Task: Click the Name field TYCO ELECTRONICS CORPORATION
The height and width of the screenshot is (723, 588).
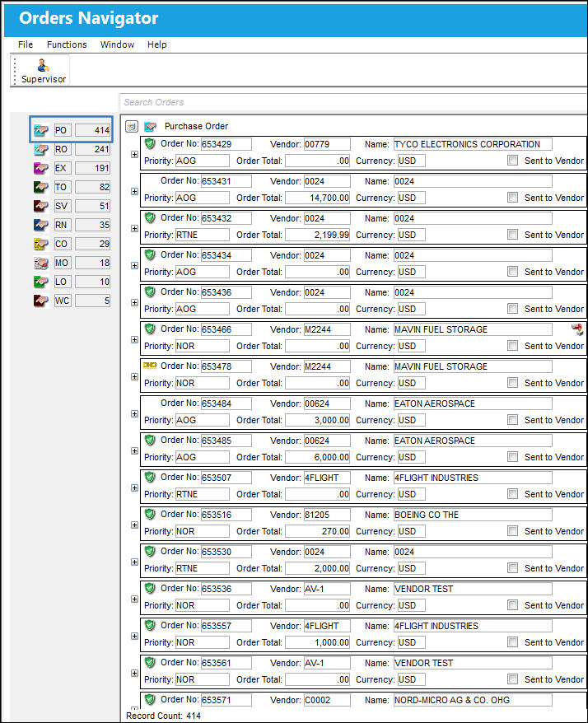Action: pos(473,144)
